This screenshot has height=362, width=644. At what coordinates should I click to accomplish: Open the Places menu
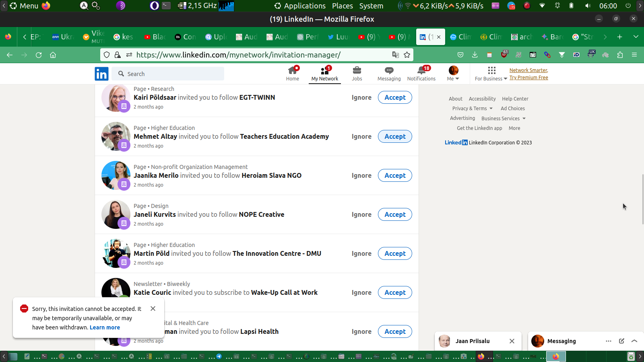click(343, 6)
